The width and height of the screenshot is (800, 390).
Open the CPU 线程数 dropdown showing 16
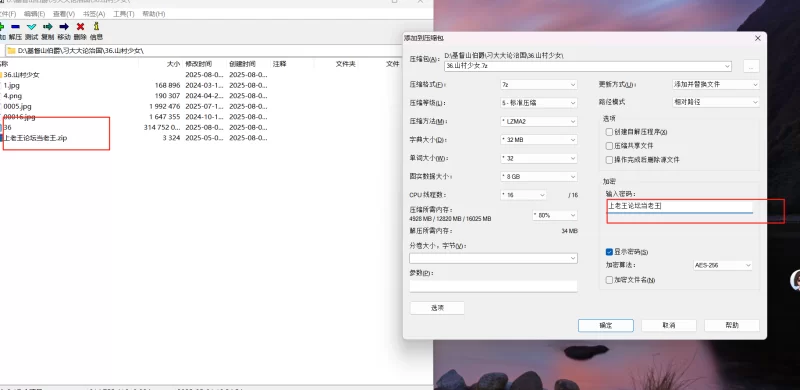[x=523, y=195]
